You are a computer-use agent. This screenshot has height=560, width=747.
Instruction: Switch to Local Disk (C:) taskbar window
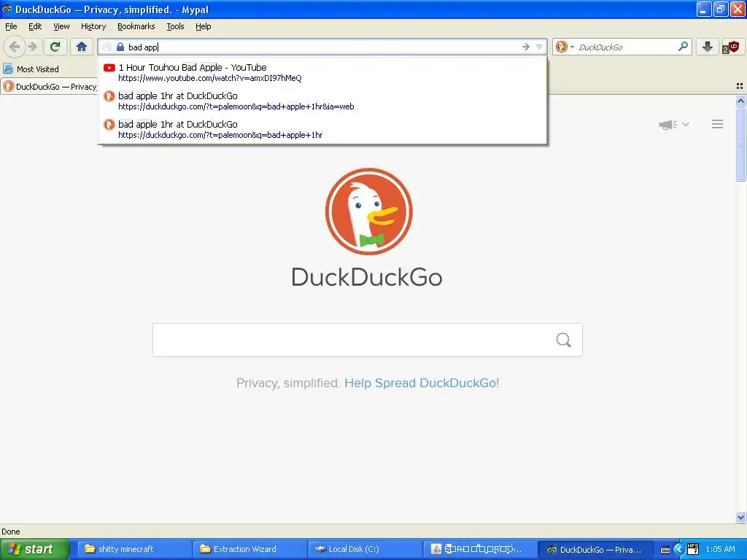point(365,549)
